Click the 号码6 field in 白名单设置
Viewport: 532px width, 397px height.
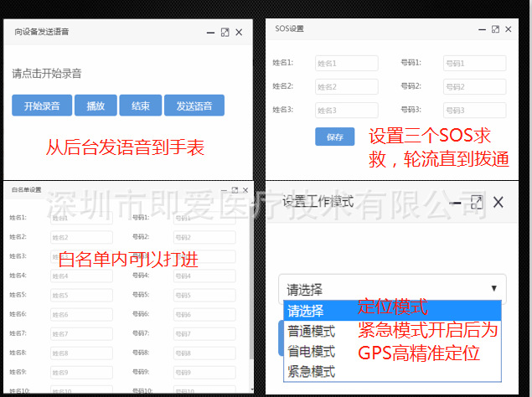pos(204,315)
